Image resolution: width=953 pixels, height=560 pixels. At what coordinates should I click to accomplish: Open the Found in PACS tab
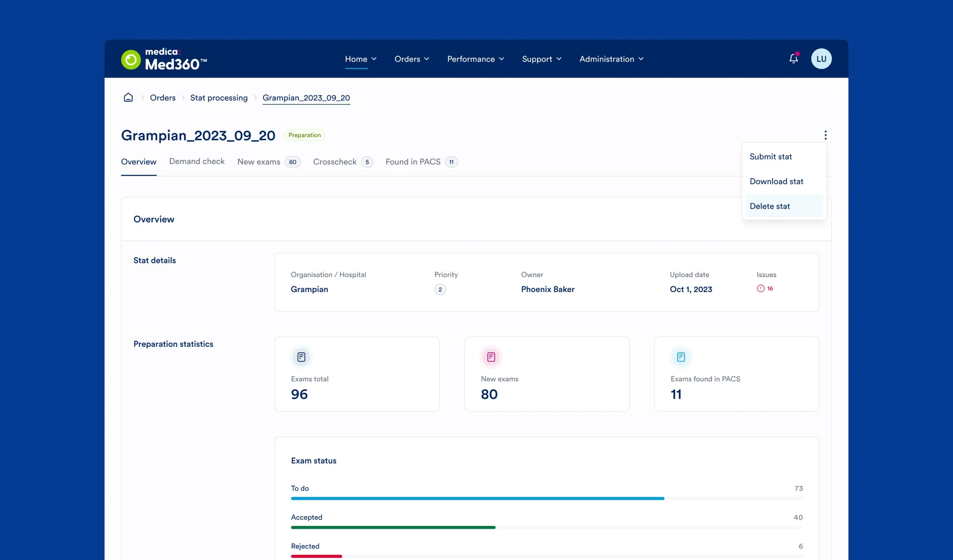(x=421, y=162)
